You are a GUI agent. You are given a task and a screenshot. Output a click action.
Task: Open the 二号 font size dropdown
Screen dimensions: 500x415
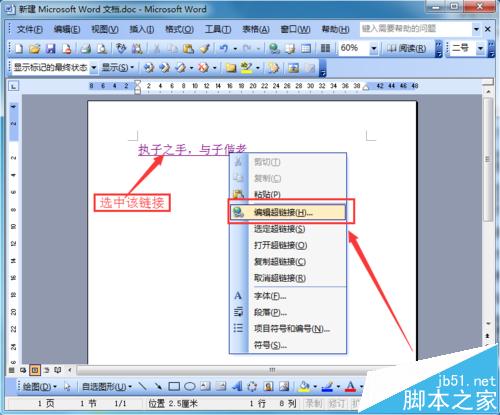(480, 49)
